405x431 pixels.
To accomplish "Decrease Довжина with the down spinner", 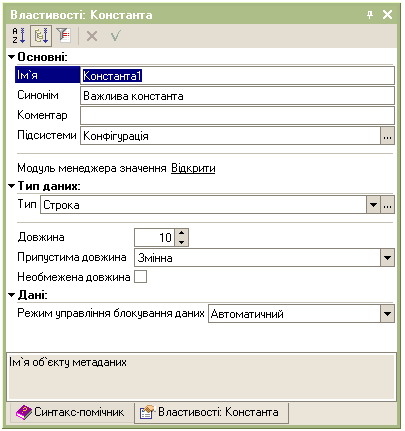I will point(181,242).
